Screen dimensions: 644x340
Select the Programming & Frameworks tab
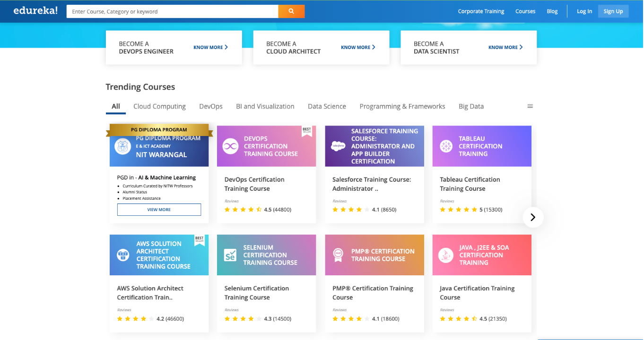coord(402,106)
